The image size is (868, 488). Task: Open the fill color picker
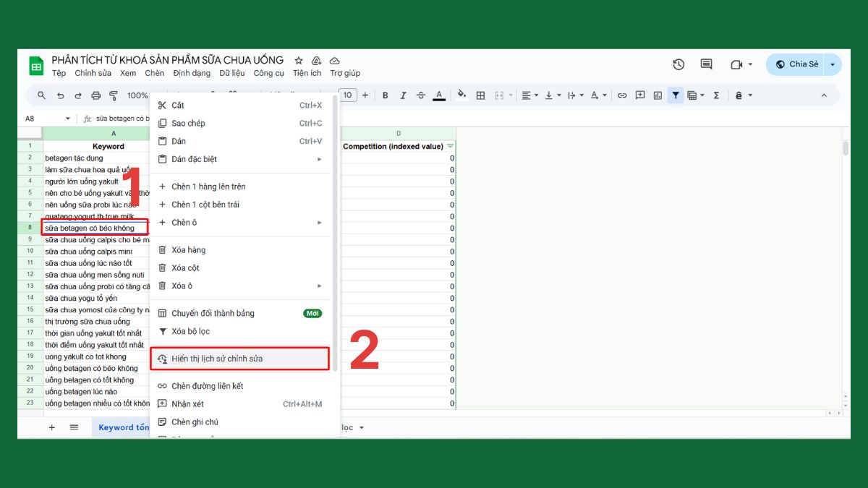[462, 95]
